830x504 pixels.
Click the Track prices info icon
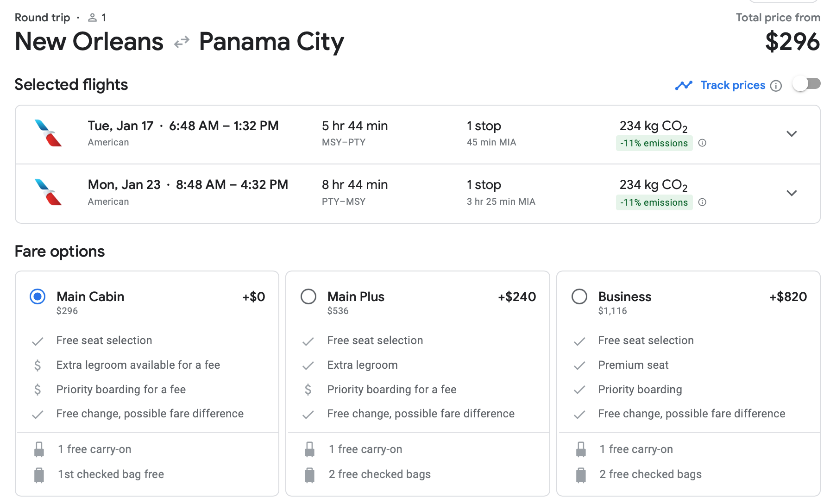776,86
